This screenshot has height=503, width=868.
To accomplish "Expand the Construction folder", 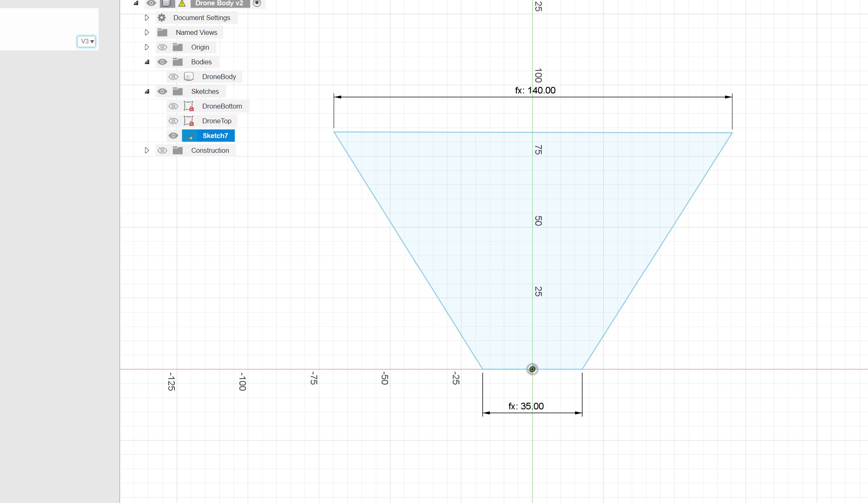I will tap(146, 150).
